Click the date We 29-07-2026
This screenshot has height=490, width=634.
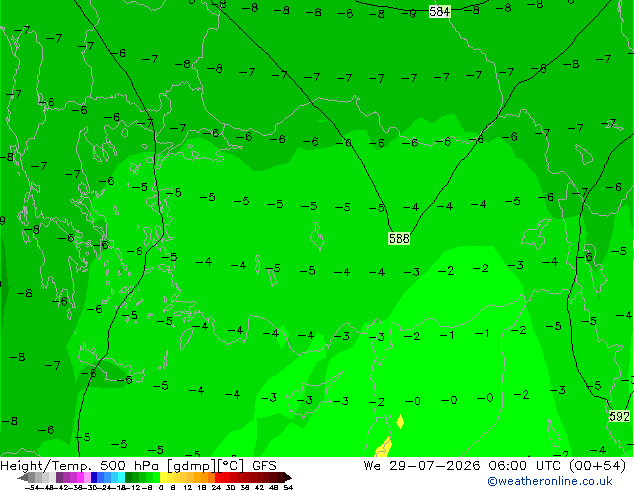pos(422,466)
